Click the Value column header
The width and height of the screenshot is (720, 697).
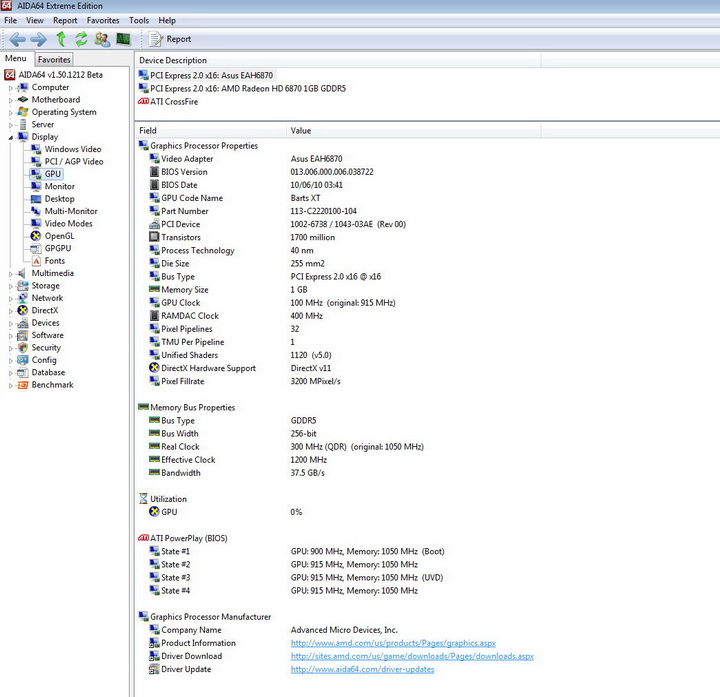(x=414, y=130)
